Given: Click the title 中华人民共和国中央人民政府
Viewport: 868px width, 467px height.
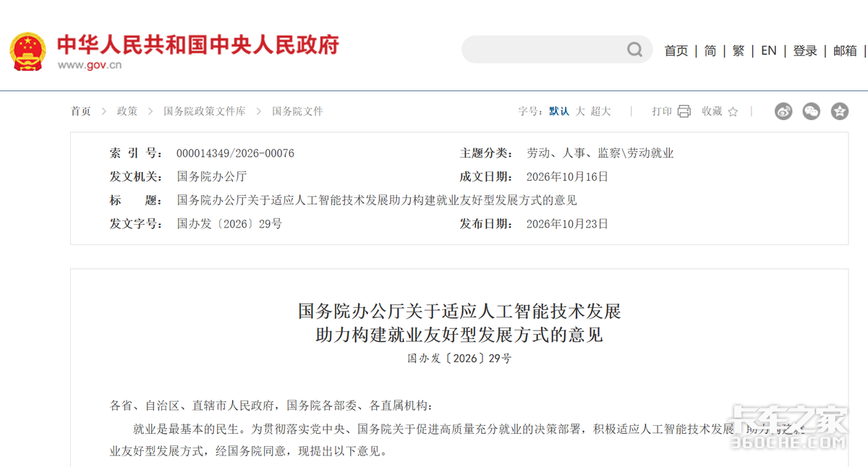Looking at the screenshot, I should [x=198, y=45].
